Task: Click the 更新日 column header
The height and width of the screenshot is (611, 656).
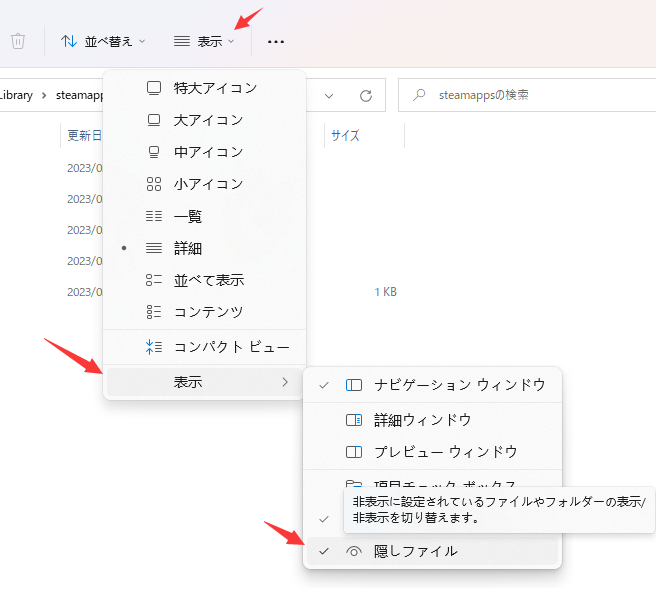Action: point(84,136)
